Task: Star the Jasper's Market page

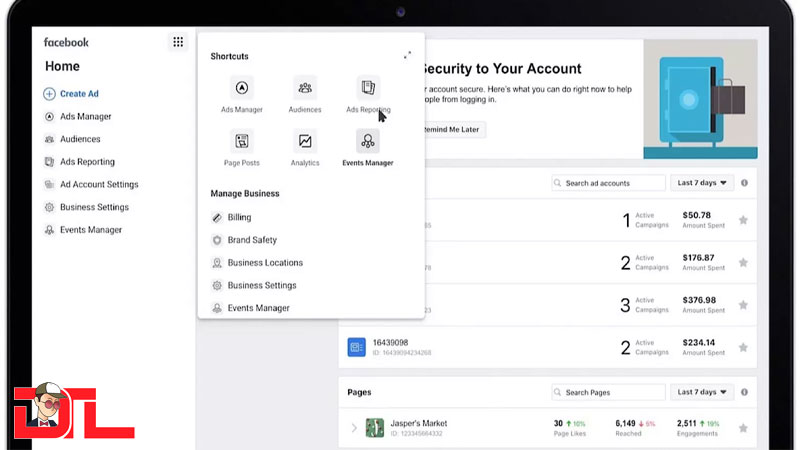Action: [x=743, y=428]
